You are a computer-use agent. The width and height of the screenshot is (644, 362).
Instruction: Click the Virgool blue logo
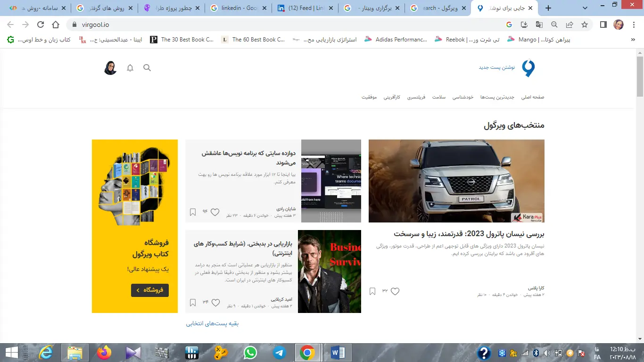tap(528, 68)
